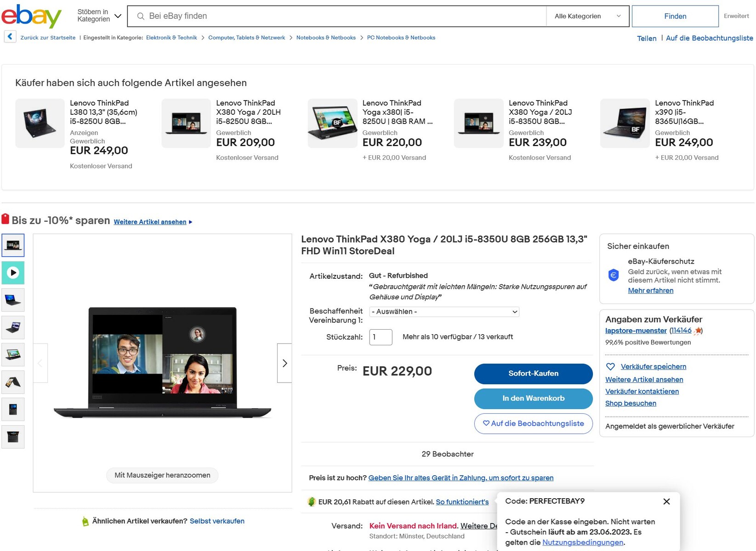Image resolution: width=756 pixels, height=551 pixels.
Task: Open the Computer, Tablets & Netzwerk breadcrumb
Action: coord(246,38)
